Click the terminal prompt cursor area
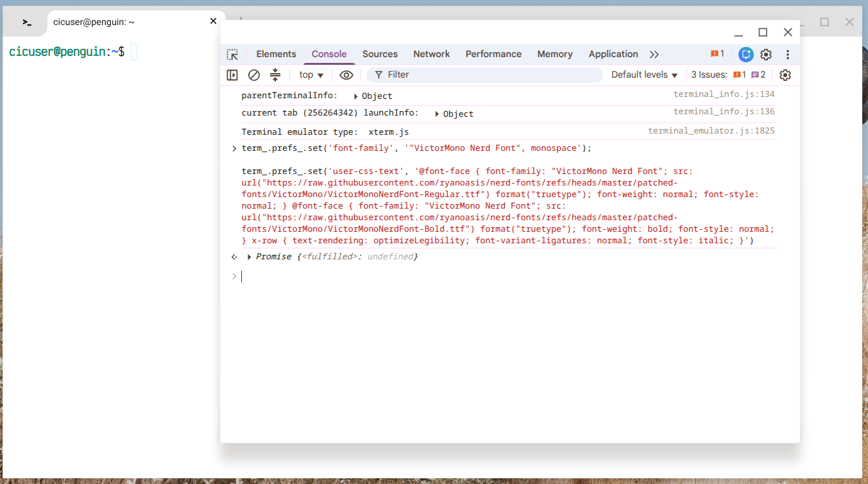Screen dimensions: 868x484 click(x=134, y=52)
